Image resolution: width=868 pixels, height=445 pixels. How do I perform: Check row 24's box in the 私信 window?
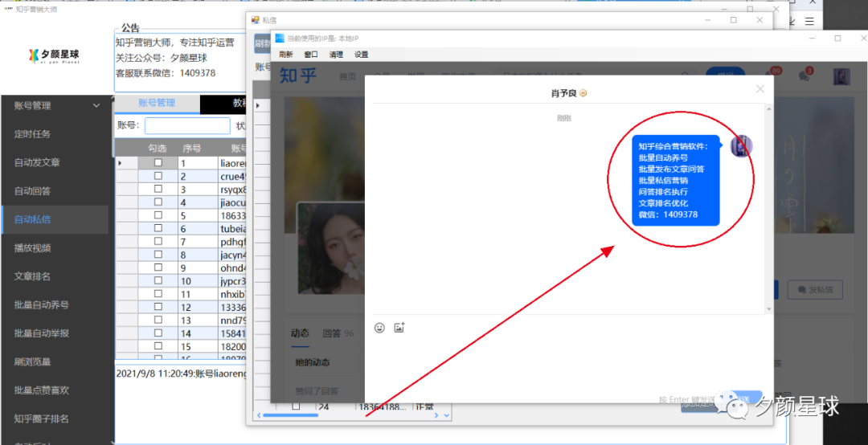296,406
